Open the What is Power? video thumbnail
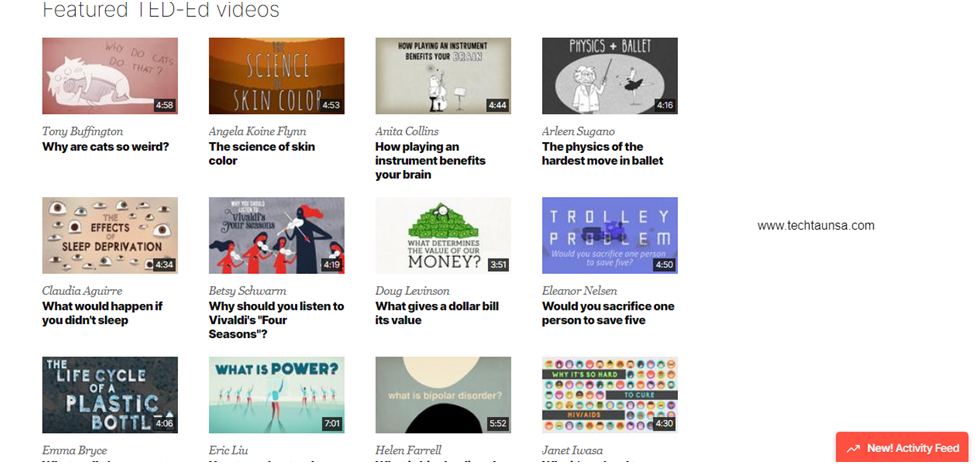This screenshot has width=979, height=464. pyautogui.click(x=277, y=395)
